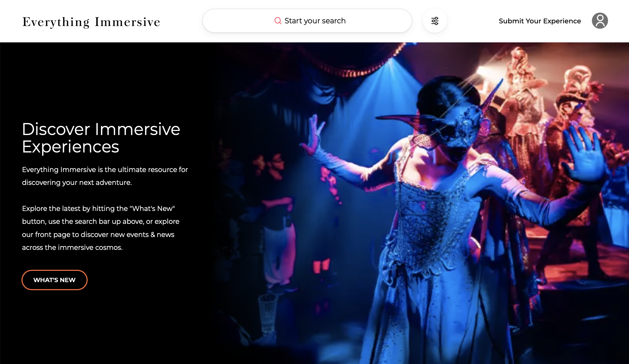This screenshot has width=629, height=364.
Task: Open Submit Your Experience link
Action: click(540, 21)
